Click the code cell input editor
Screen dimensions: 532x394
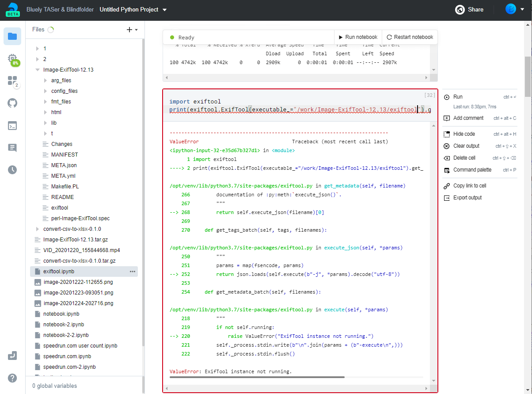tap(300, 105)
